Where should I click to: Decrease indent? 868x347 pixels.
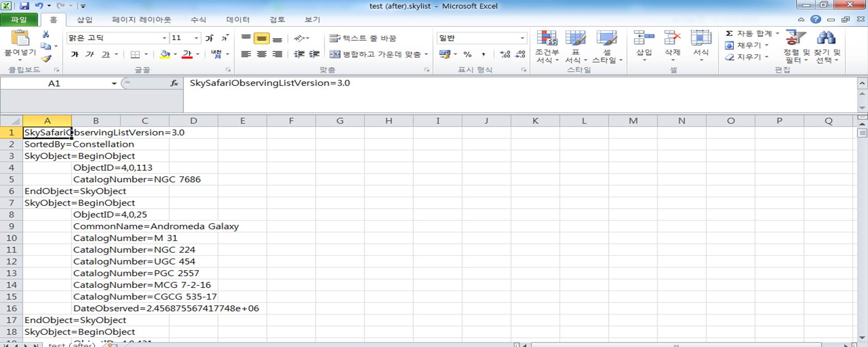pos(299,54)
